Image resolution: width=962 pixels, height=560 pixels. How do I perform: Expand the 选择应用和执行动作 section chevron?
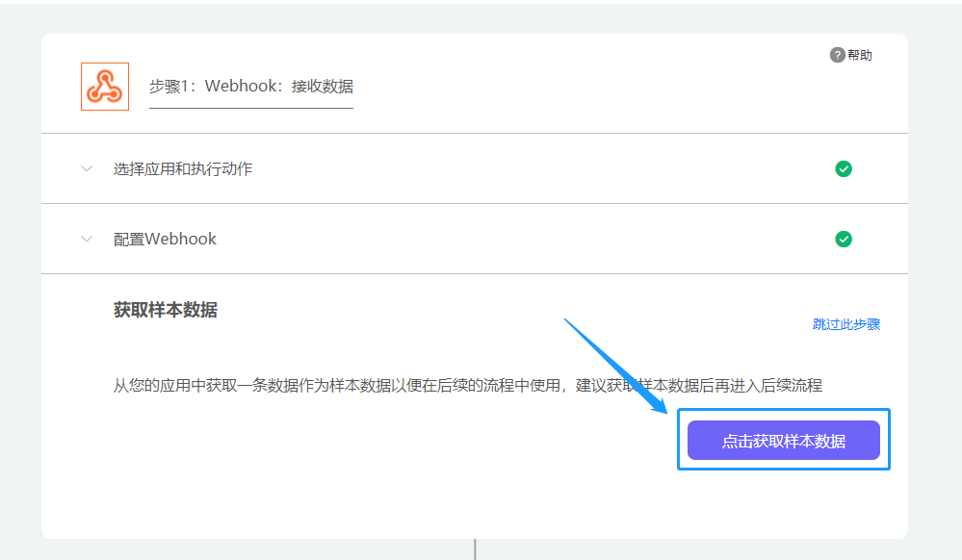coord(87,168)
